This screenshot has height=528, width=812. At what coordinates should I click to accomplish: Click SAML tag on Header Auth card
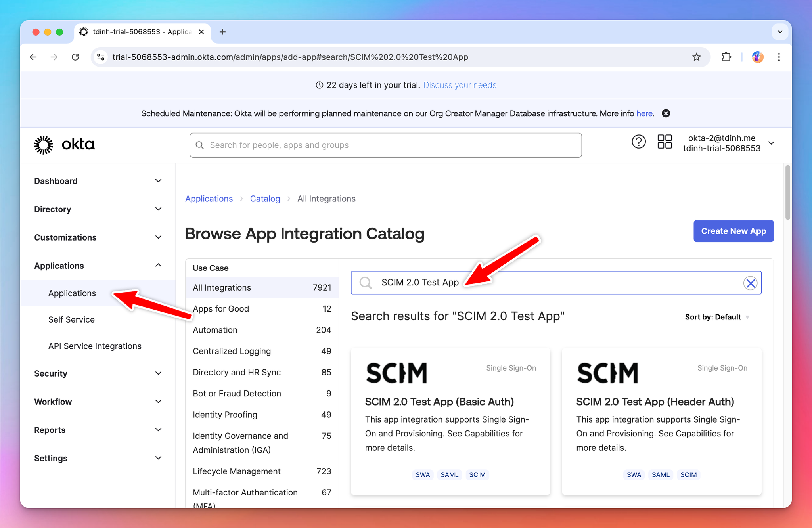661,475
